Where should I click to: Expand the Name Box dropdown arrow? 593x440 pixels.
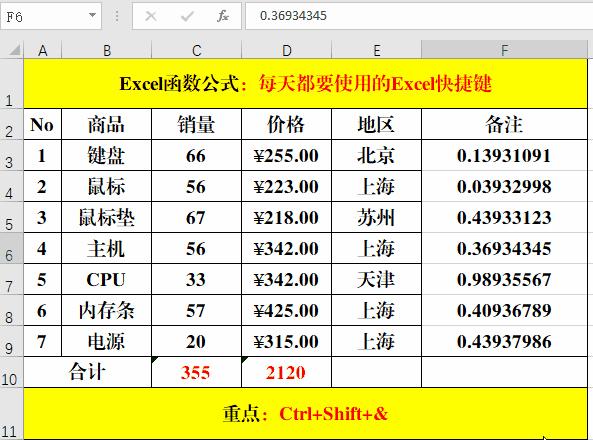pyautogui.click(x=92, y=16)
